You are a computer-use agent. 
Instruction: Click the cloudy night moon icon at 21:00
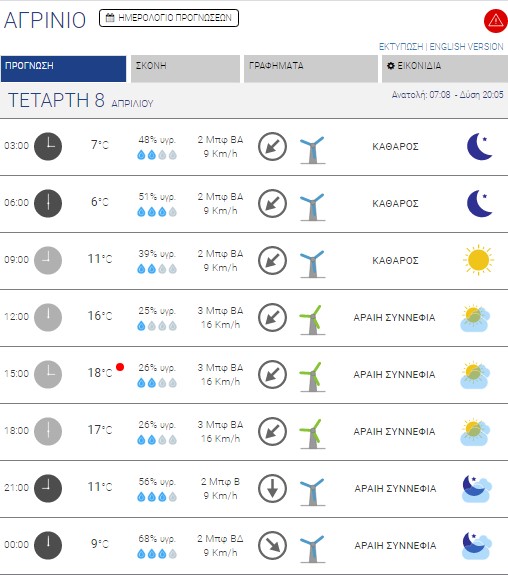click(x=477, y=488)
